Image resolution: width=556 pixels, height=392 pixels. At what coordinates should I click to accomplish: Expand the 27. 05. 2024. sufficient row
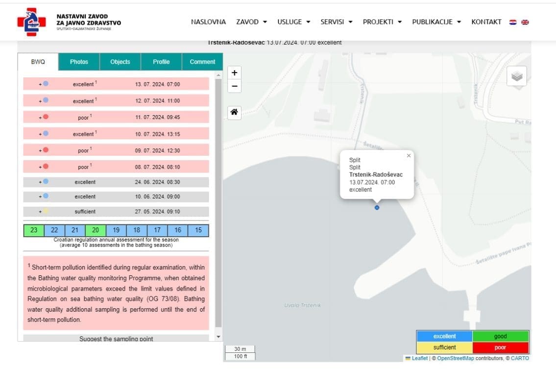(x=41, y=212)
